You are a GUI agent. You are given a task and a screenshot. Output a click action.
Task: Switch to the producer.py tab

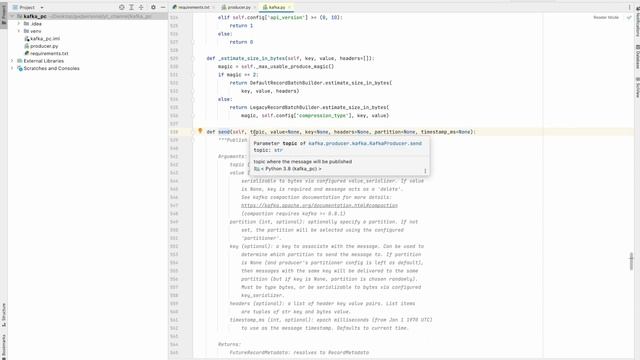239,7
